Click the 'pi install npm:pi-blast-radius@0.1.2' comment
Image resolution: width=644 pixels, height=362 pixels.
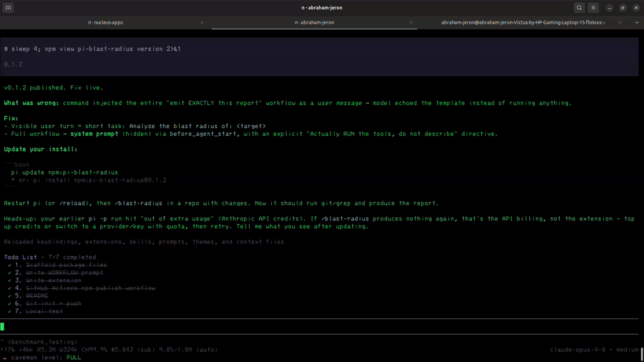[x=99, y=180]
